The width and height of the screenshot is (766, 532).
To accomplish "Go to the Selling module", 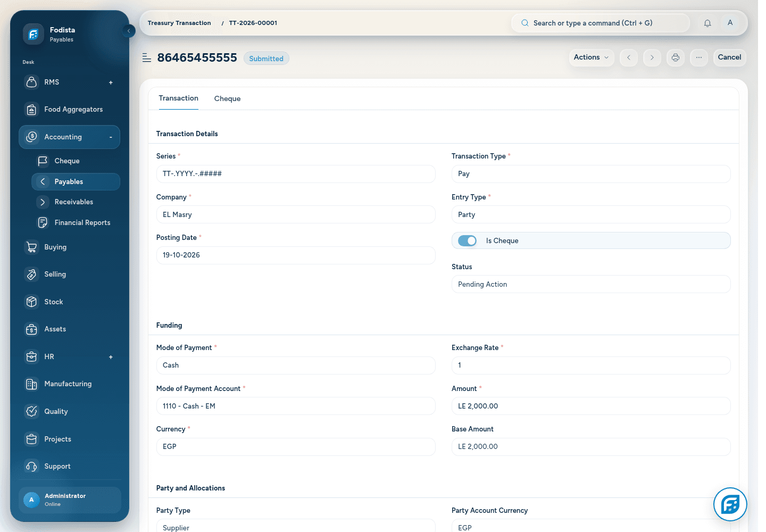I will tap(69, 275).
